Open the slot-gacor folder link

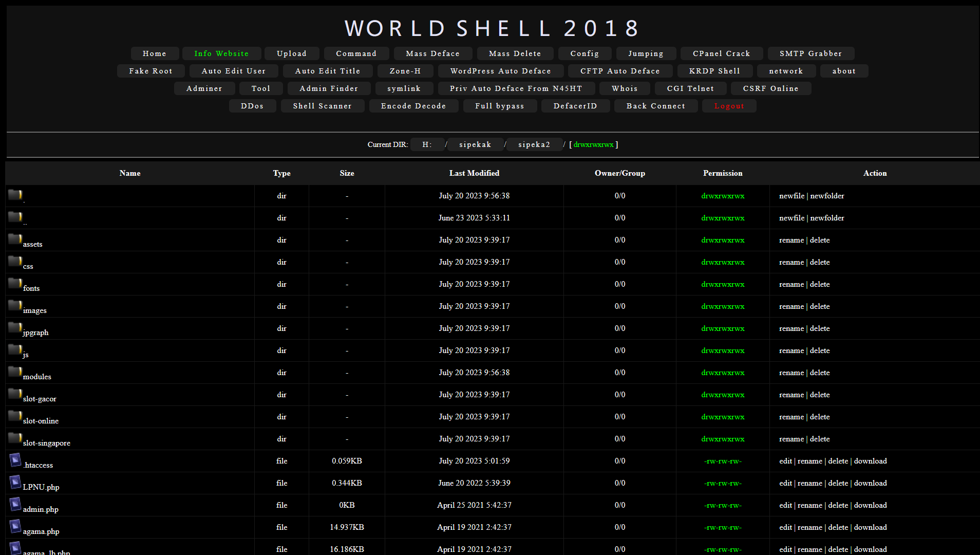pos(40,399)
